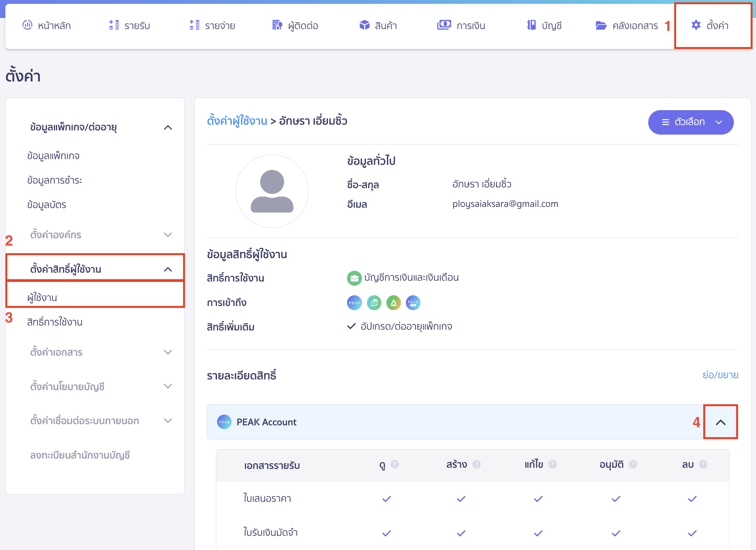Open the บัญชี menu

[x=544, y=26]
